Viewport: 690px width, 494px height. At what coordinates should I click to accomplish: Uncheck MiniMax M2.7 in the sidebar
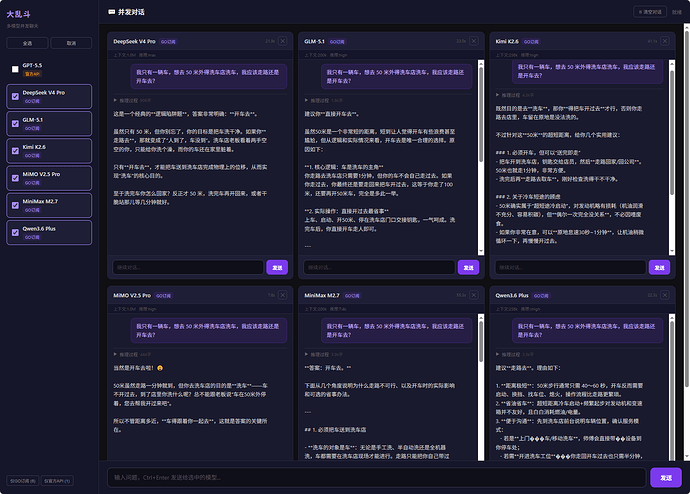[x=15, y=205]
